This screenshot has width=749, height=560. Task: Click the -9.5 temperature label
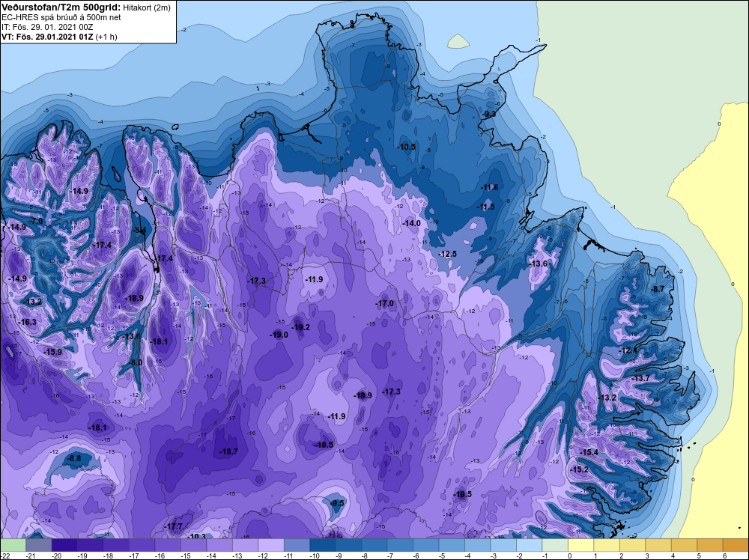point(337,503)
